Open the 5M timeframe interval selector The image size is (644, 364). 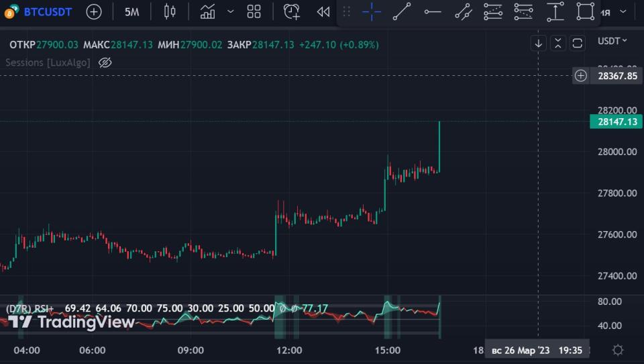tap(132, 11)
